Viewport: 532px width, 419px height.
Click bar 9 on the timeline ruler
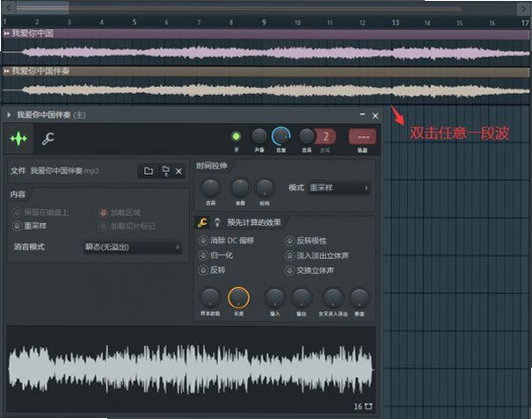[264, 22]
